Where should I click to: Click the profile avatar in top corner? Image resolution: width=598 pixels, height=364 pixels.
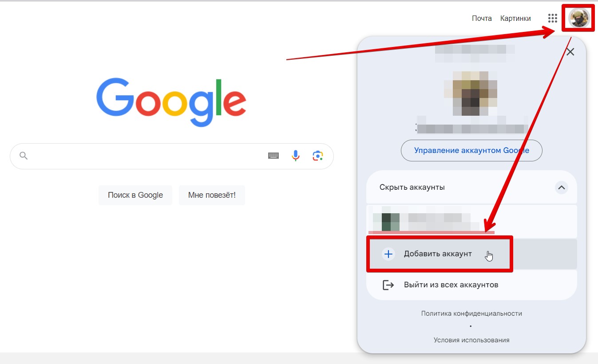(x=579, y=18)
